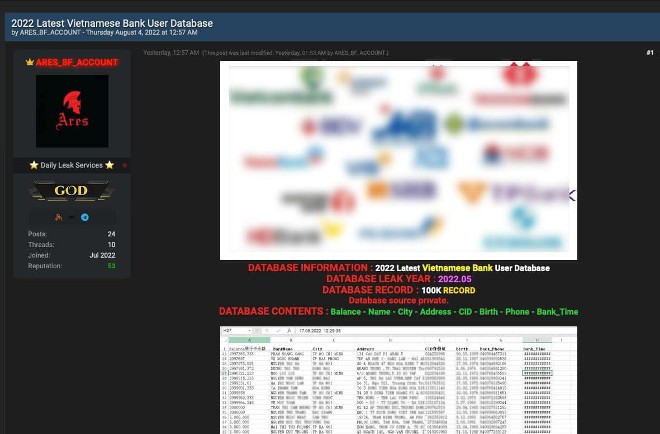Click the GOD rank badge

click(x=71, y=191)
